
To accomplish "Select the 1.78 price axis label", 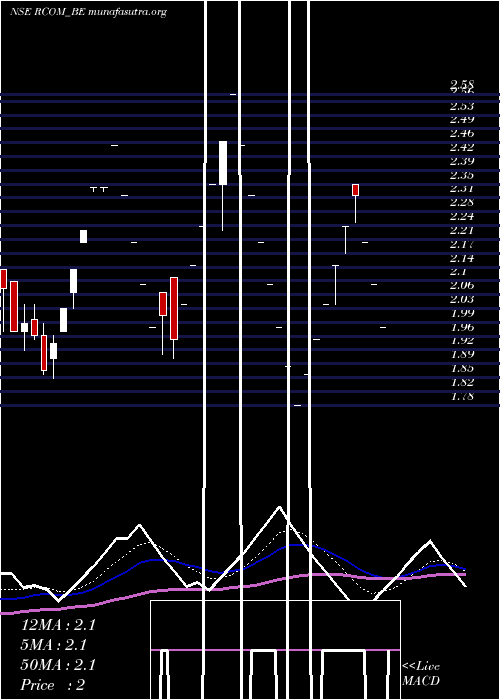I will click(x=462, y=396).
